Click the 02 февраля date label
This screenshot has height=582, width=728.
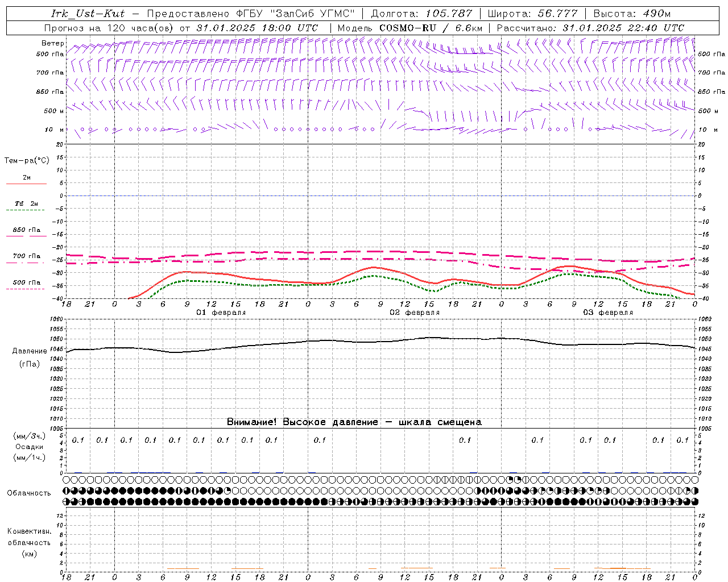click(x=415, y=313)
